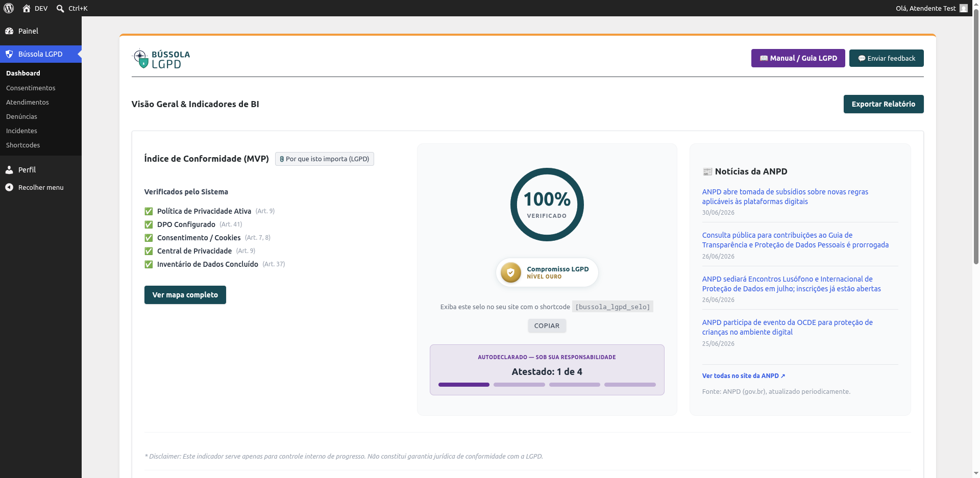Export the report with Exportar Relatório
The image size is (980, 478).
(x=884, y=104)
